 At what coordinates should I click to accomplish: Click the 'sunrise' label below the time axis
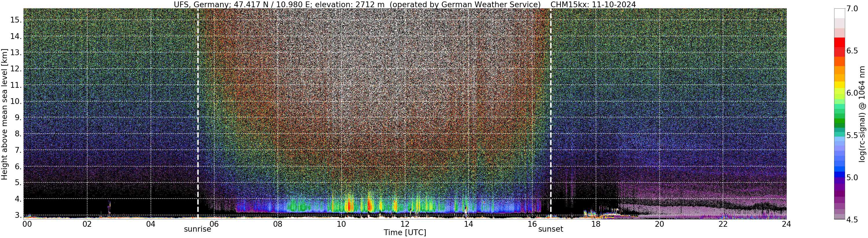click(x=198, y=229)
